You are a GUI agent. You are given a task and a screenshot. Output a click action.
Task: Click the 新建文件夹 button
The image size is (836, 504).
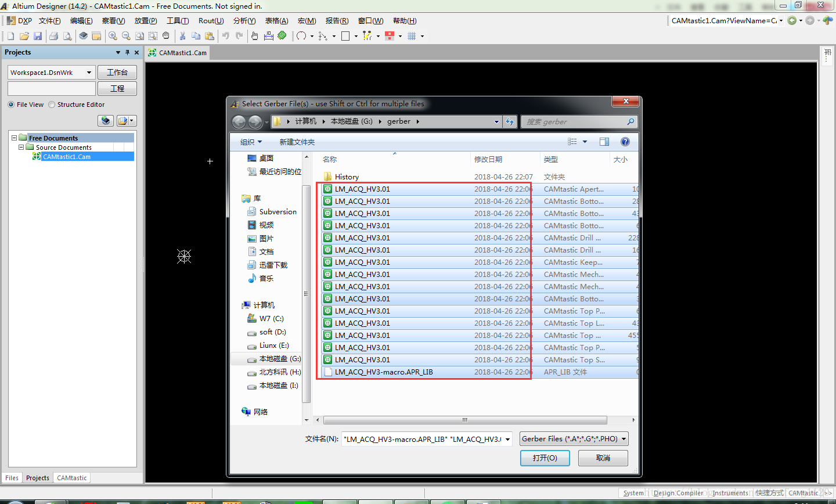tap(297, 142)
